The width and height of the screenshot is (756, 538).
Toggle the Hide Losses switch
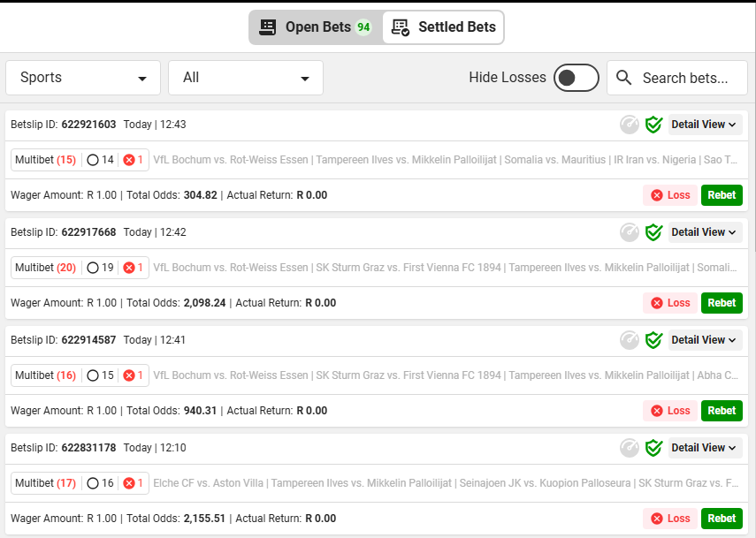577,78
